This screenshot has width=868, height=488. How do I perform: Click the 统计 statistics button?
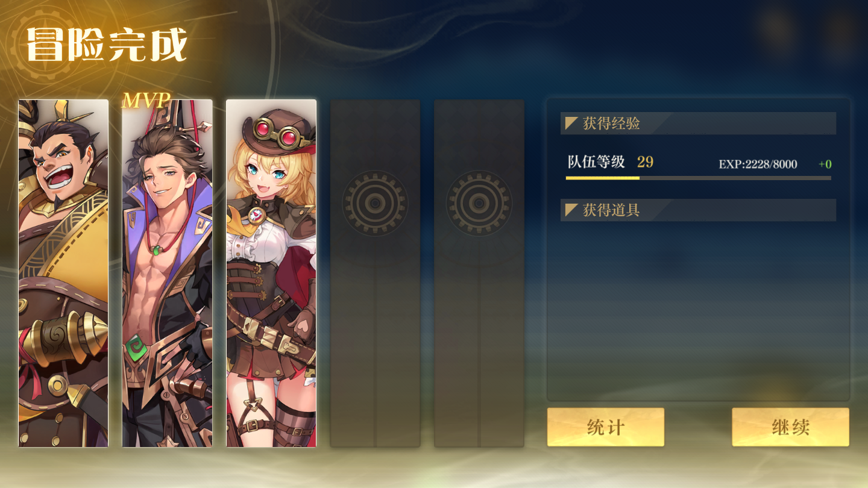click(605, 427)
